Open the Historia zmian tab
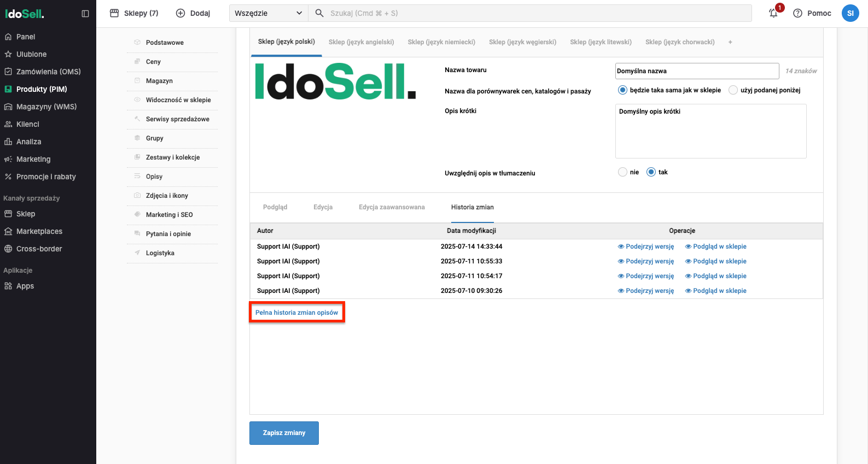Screen dimensions: 868x464 coord(473,207)
